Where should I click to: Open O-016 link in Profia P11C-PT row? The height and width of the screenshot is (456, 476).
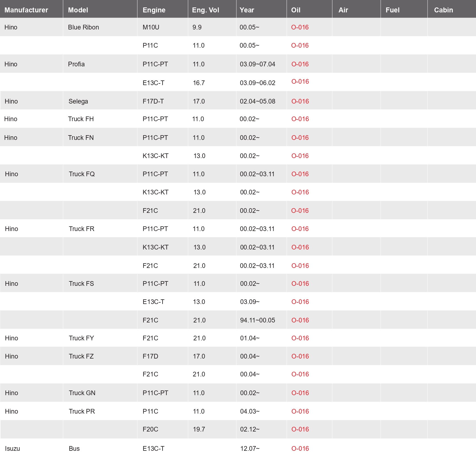pyautogui.click(x=300, y=64)
